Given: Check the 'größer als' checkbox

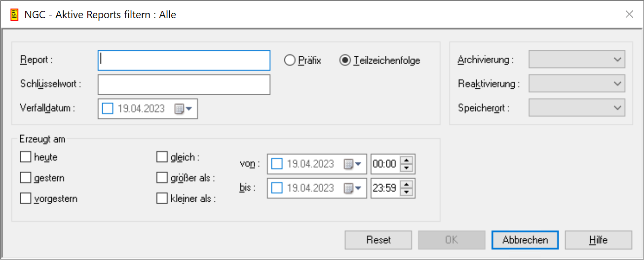Looking at the screenshot, I should (162, 178).
